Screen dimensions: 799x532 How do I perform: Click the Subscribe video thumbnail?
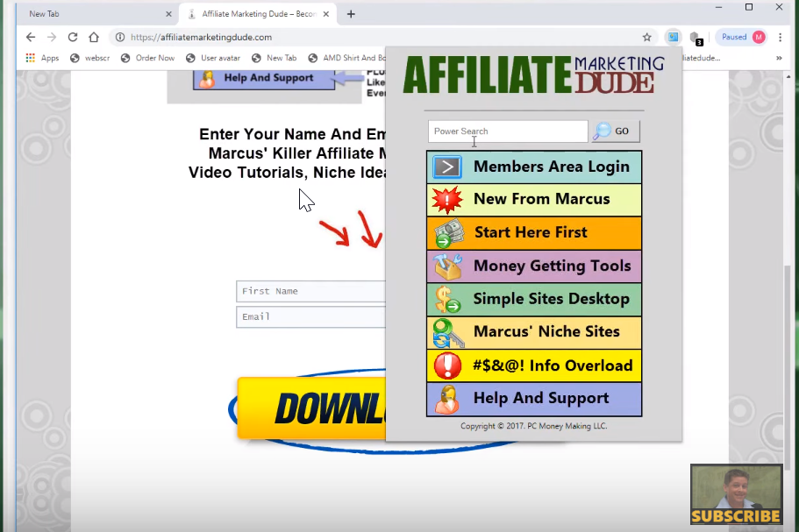pyautogui.click(x=737, y=494)
